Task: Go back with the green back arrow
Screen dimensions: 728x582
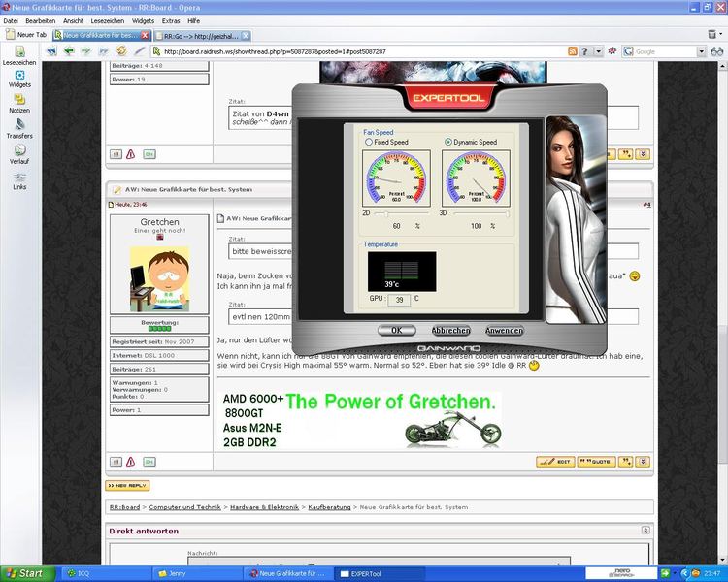Action: point(69,51)
